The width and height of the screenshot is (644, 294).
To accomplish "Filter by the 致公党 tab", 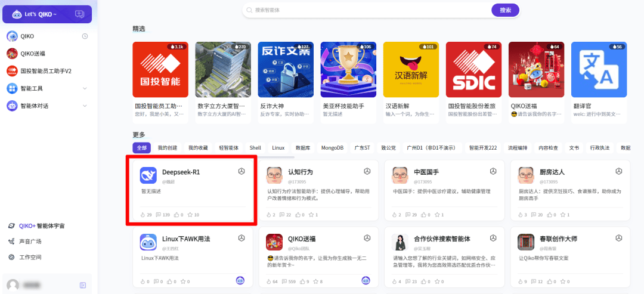I will tap(389, 148).
